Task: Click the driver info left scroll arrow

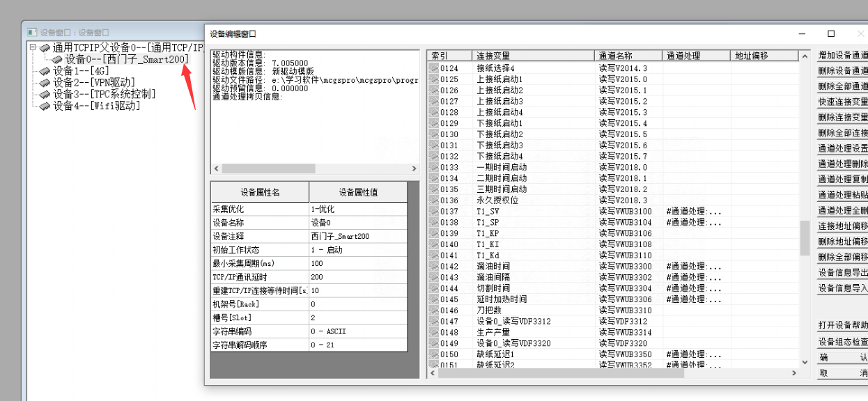Action: coord(216,168)
